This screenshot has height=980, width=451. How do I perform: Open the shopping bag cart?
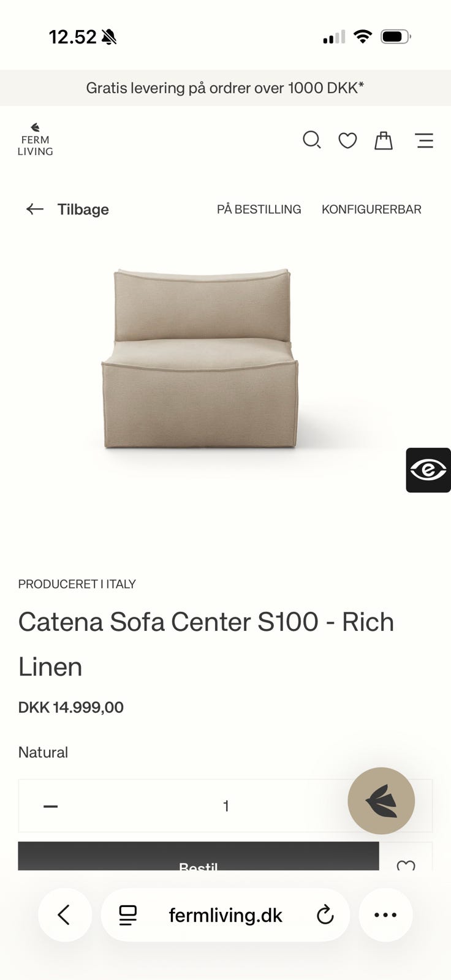384,140
